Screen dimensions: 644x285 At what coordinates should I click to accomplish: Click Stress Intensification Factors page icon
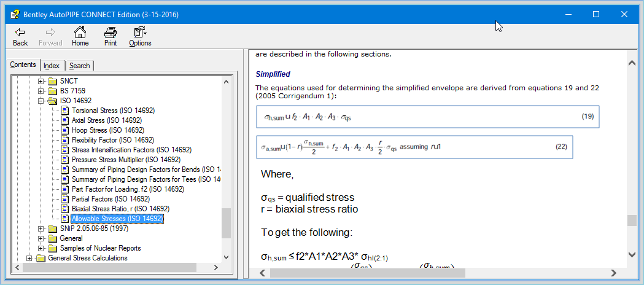[x=65, y=150]
